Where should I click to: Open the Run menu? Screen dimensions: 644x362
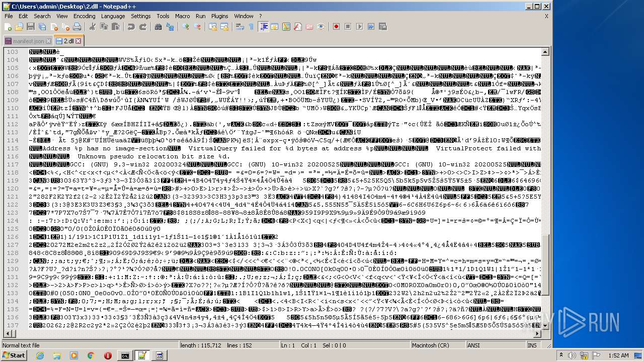201,16
